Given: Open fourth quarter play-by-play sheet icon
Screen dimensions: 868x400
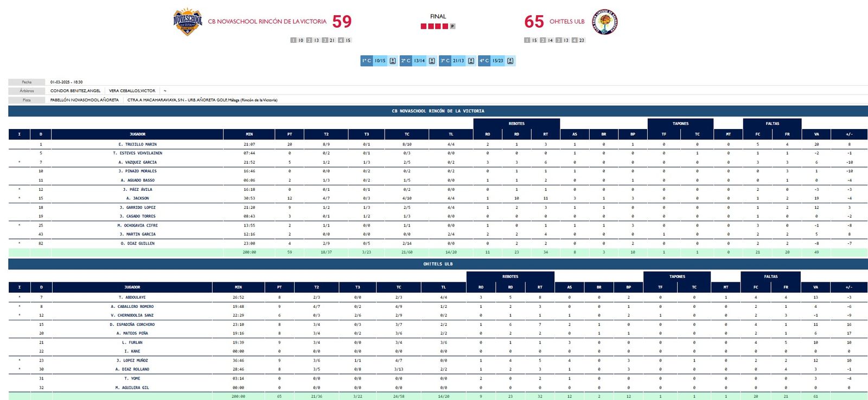Looking at the screenshot, I should tap(510, 61).
